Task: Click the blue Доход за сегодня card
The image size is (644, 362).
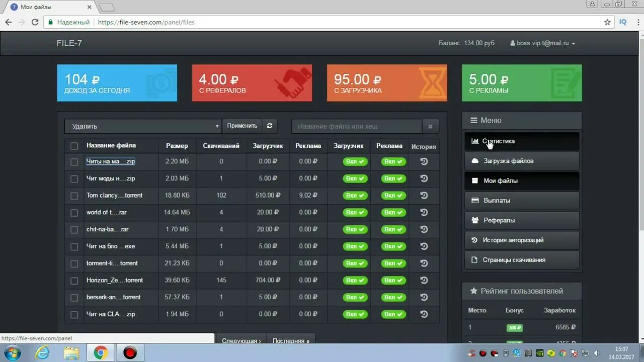Action: (x=117, y=83)
